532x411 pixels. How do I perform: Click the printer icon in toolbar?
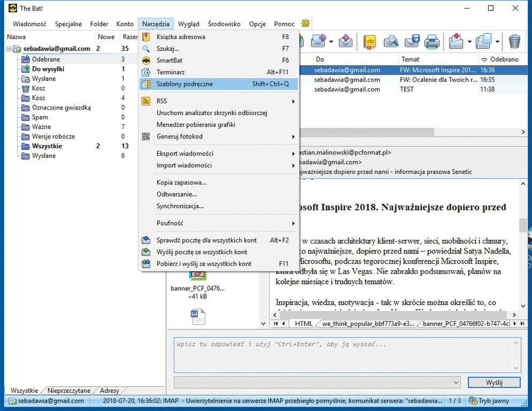point(431,41)
